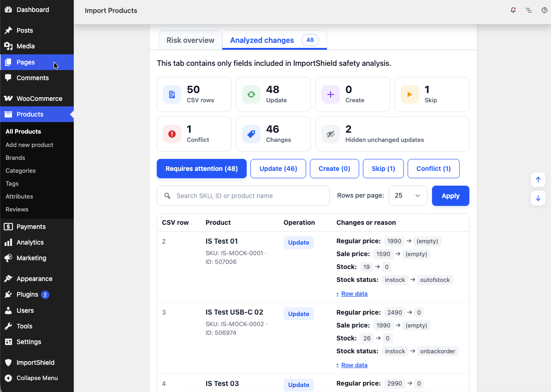Filter by Create (0)
This screenshot has height=392, width=551.
335,169
